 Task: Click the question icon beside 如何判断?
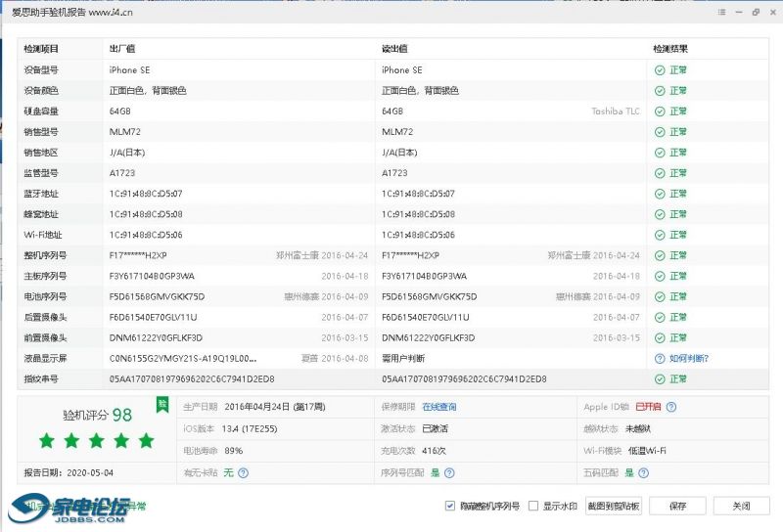(x=660, y=358)
